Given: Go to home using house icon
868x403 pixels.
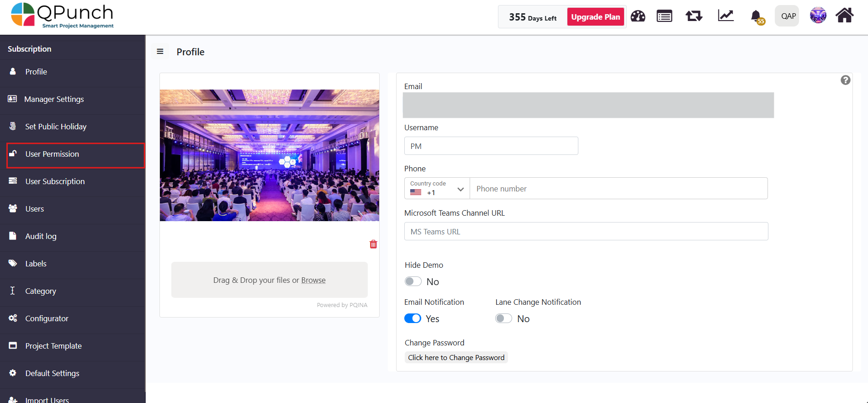Looking at the screenshot, I should (x=844, y=16).
